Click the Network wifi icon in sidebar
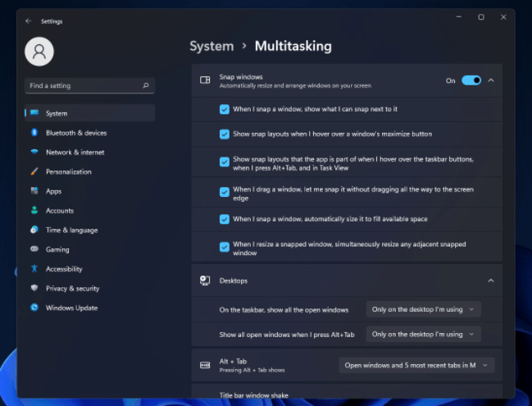Screen dimensions: 532x406 (x=34, y=152)
